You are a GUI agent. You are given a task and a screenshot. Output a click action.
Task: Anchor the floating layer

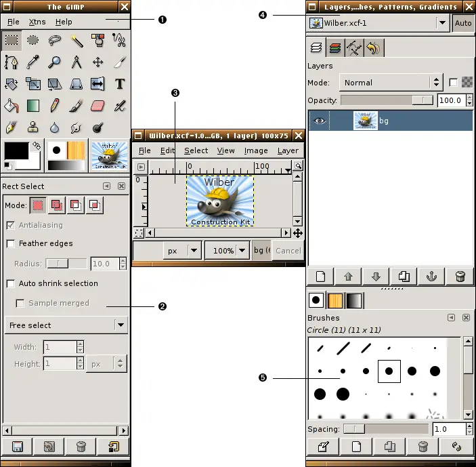click(431, 276)
